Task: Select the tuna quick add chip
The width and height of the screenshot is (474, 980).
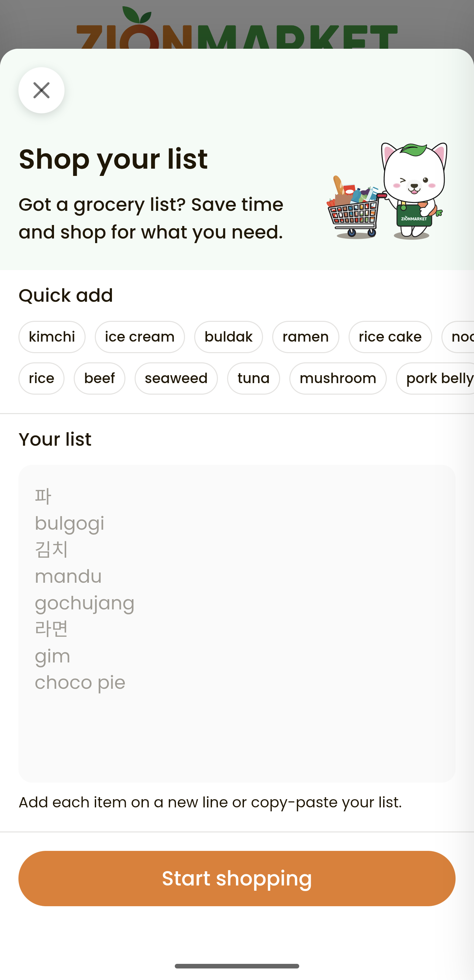Action: pos(253,378)
